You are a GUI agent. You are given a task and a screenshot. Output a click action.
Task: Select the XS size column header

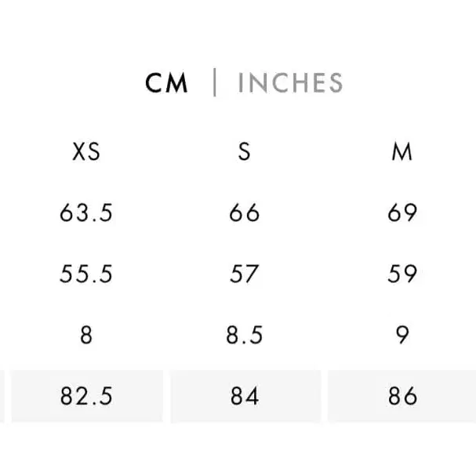point(86,151)
